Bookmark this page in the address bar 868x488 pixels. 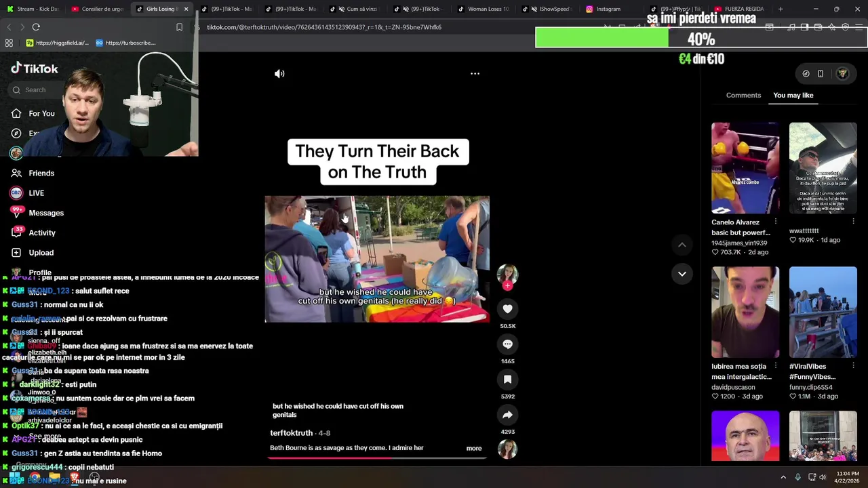[179, 27]
